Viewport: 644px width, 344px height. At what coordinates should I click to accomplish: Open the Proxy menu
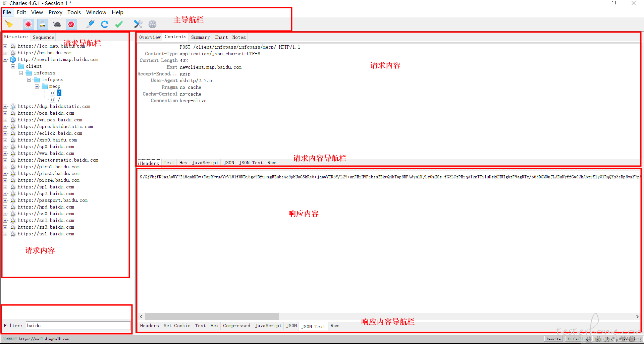click(x=55, y=12)
